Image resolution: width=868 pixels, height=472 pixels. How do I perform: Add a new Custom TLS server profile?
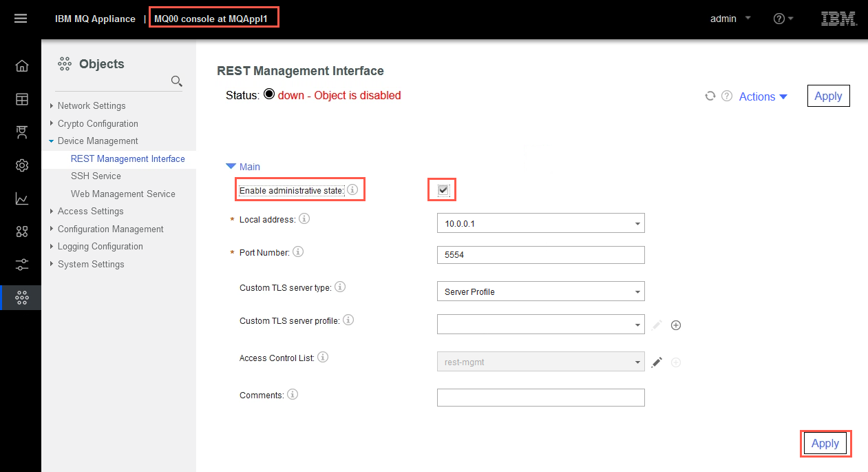click(676, 325)
